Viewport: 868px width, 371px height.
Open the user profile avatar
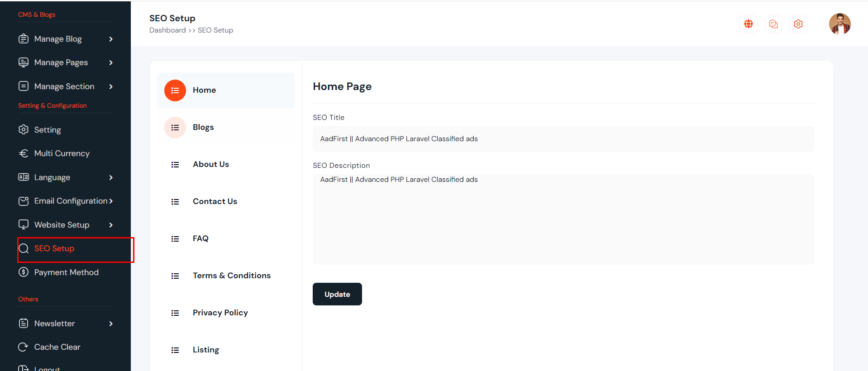click(x=839, y=24)
